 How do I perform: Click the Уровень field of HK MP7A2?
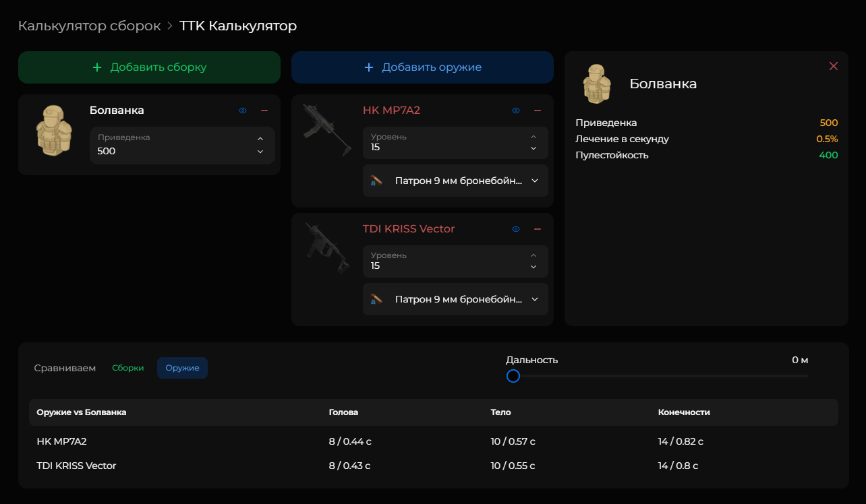tap(455, 143)
